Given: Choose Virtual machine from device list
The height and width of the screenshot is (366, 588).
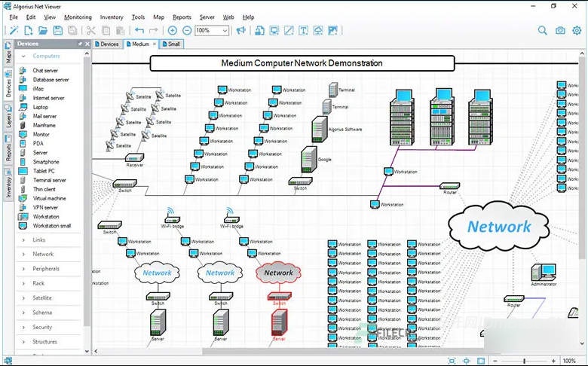Looking at the screenshot, I should click(49, 198).
